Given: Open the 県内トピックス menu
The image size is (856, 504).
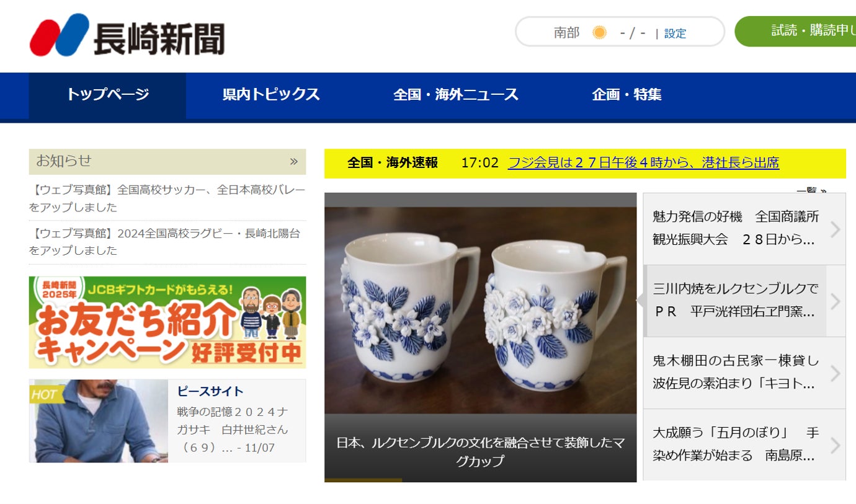Looking at the screenshot, I should [x=271, y=95].
